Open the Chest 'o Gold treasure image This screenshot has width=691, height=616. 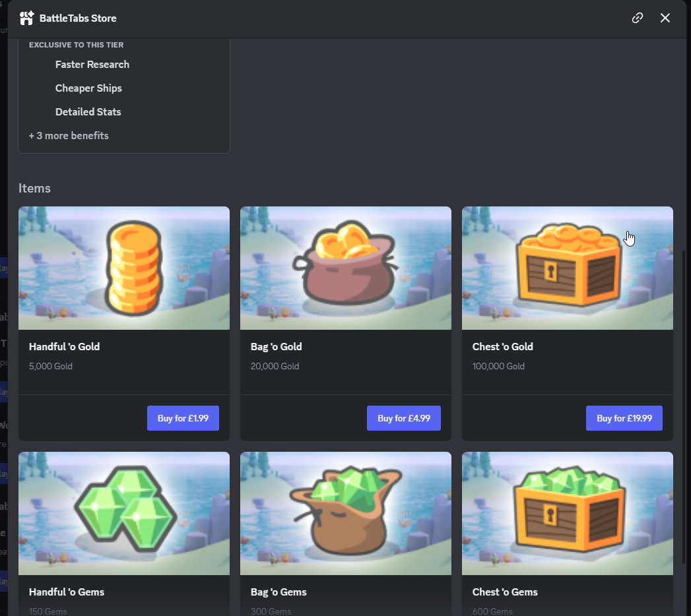(567, 268)
